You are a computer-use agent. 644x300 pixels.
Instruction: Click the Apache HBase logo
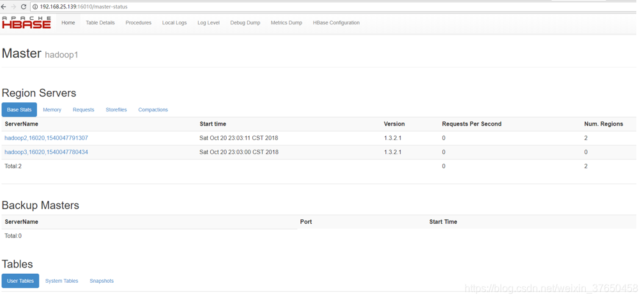pyautogui.click(x=27, y=22)
